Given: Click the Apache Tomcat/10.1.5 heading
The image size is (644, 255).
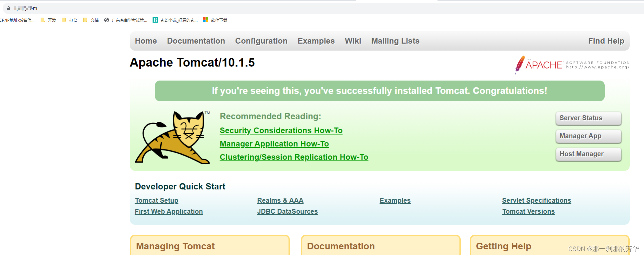Looking at the screenshot, I should 192,63.
